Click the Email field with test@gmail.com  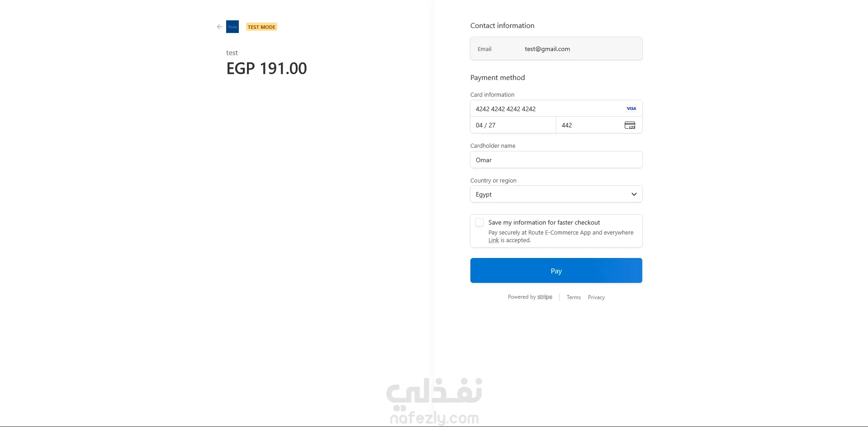pyautogui.click(x=556, y=49)
